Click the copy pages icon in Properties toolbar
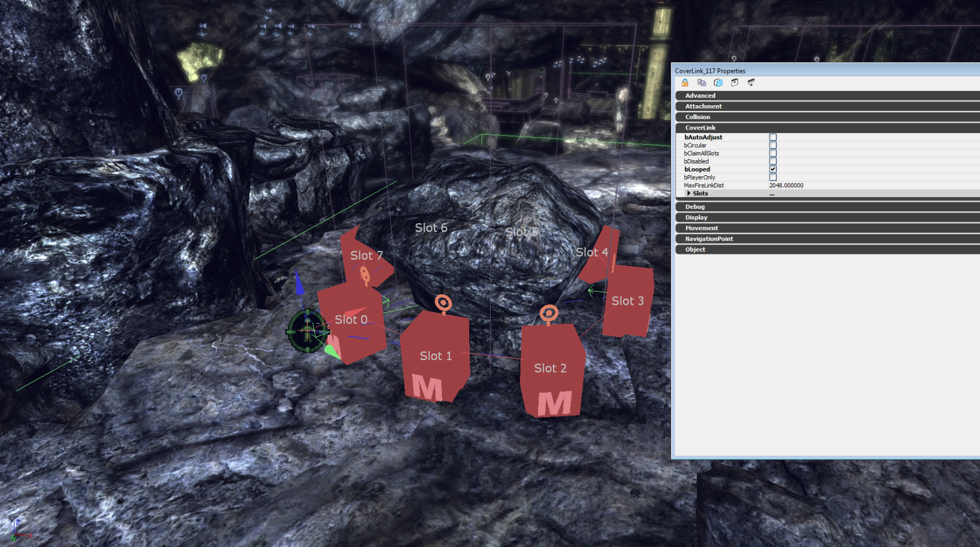This screenshot has width=980, height=547. point(702,83)
